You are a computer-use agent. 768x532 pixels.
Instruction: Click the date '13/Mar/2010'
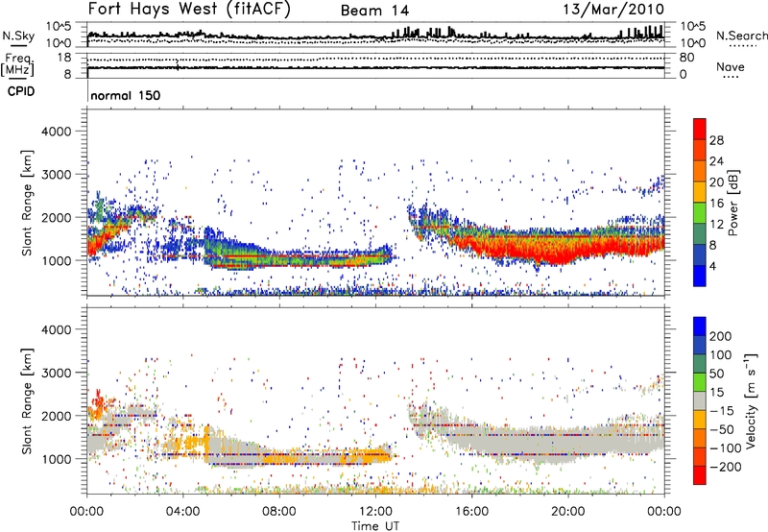click(x=613, y=10)
